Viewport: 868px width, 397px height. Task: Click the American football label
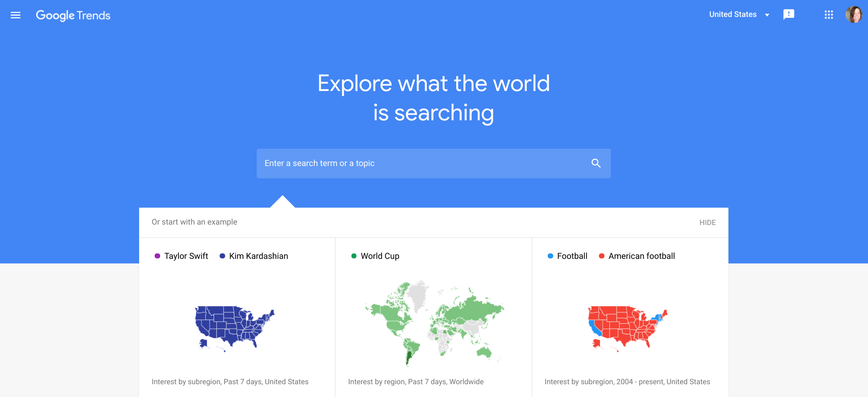(642, 256)
